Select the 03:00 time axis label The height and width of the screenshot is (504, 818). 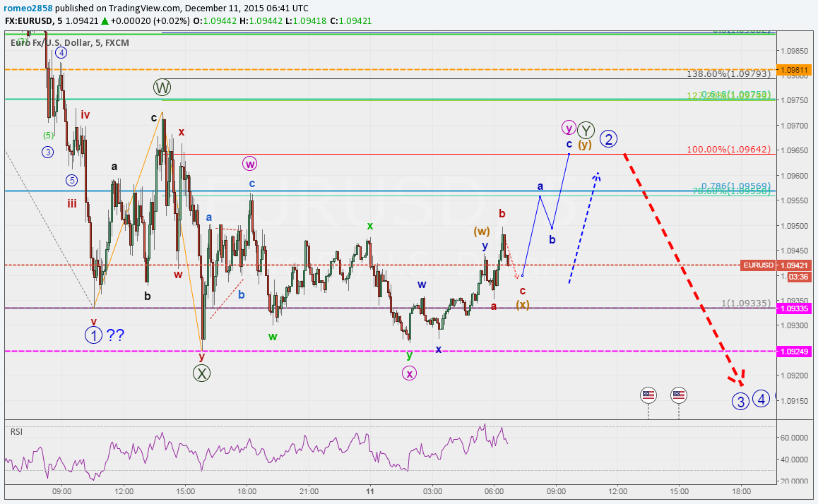coord(432,491)
